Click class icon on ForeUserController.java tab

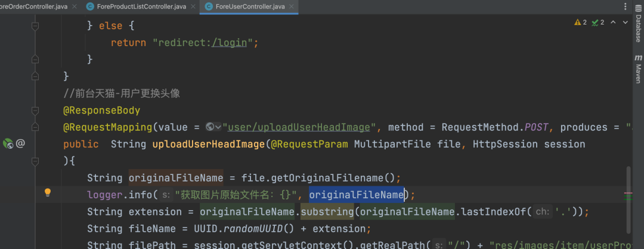(209, 7)
